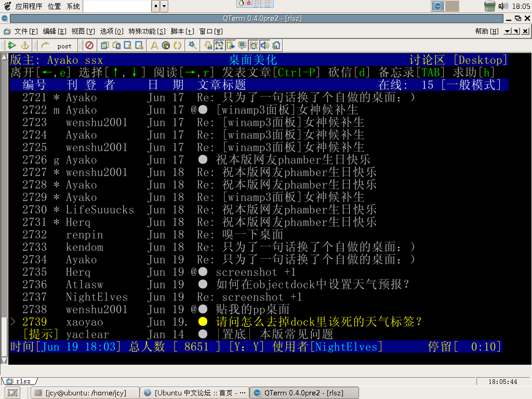Click the 桌面美化 board title
This screenshot has height=399, width=532.
point(253,60)
